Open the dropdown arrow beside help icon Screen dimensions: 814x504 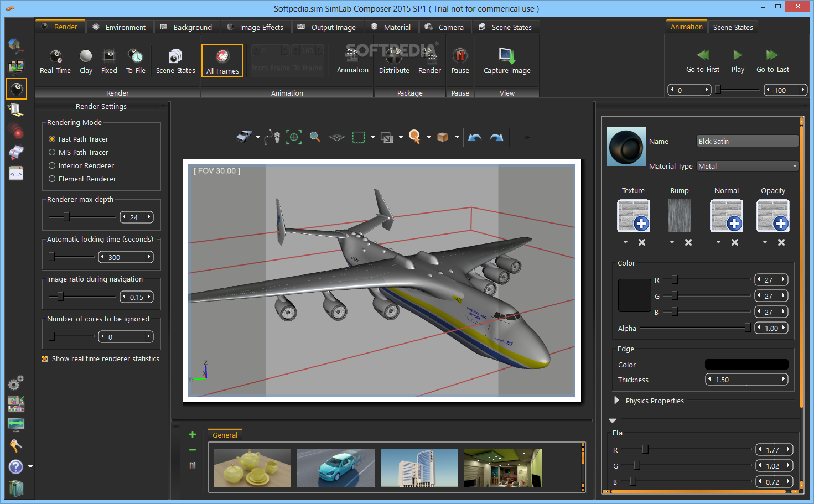point(30,467)
